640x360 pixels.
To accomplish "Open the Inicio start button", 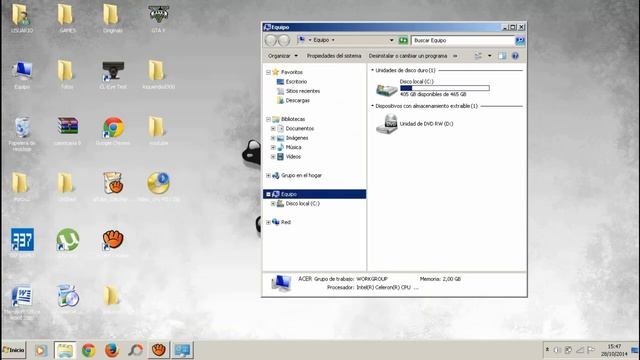I will pos(13,350).
